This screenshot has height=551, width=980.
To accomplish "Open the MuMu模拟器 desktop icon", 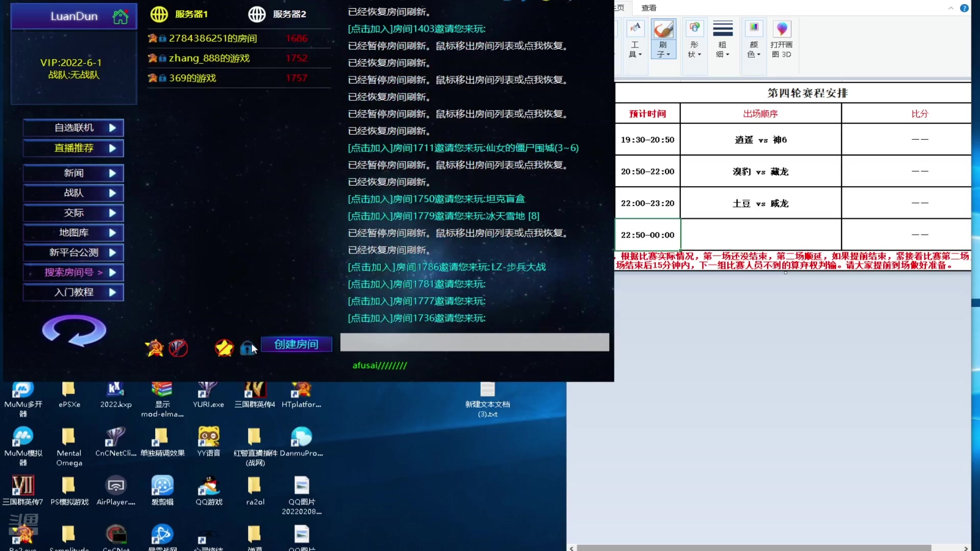I will coord(23,446).
